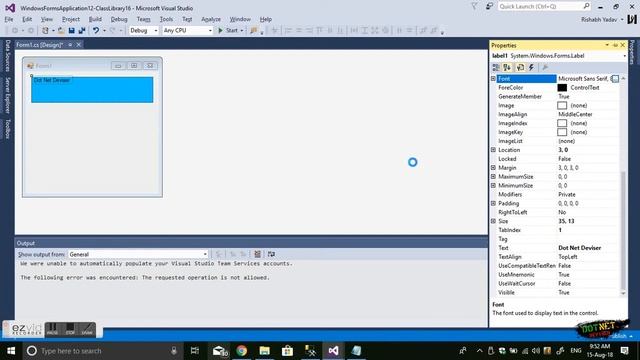This screenshot has height=360, width=640.
Task: Open the Windows Start menu
Action: coord(11,351)
